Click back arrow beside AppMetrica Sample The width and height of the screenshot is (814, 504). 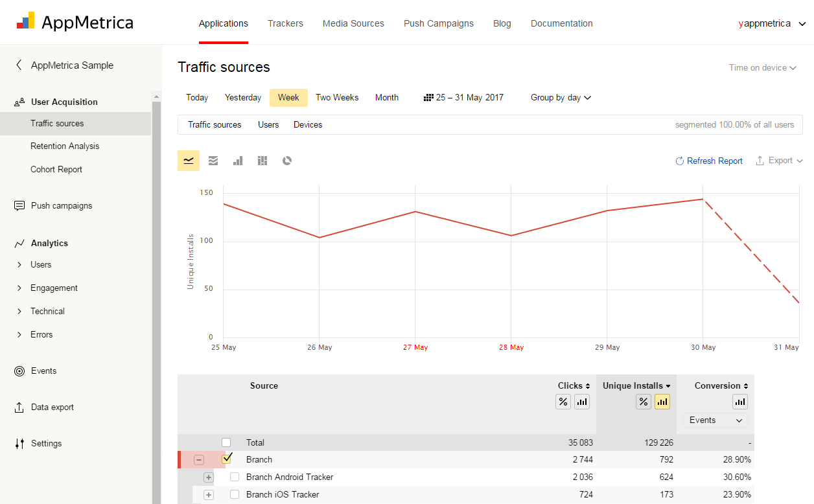coord(19,65)
